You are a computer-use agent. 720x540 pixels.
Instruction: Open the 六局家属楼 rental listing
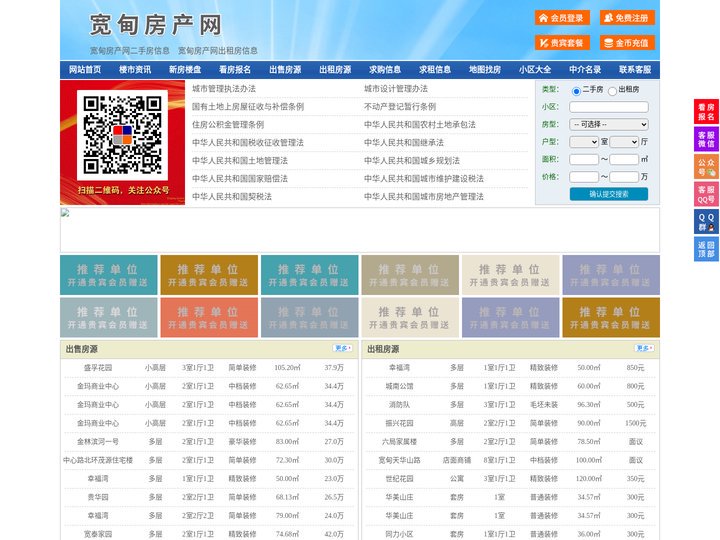coord(399,442)
